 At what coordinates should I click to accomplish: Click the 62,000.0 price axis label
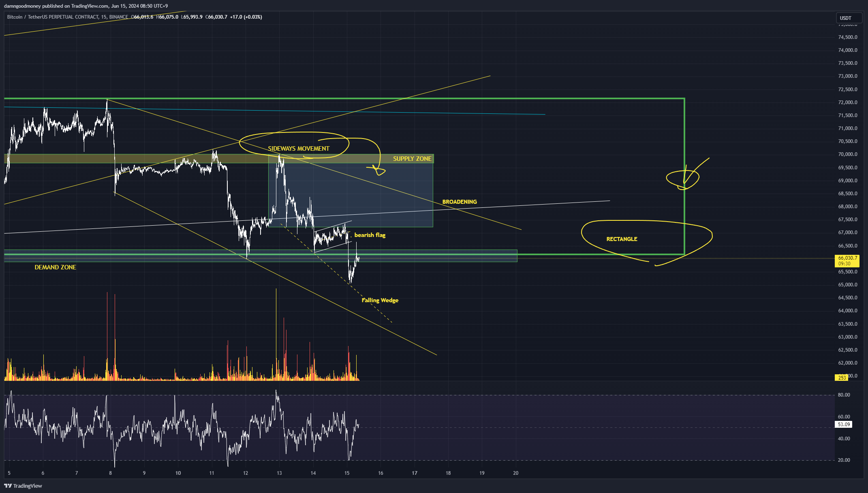point(848,363)
